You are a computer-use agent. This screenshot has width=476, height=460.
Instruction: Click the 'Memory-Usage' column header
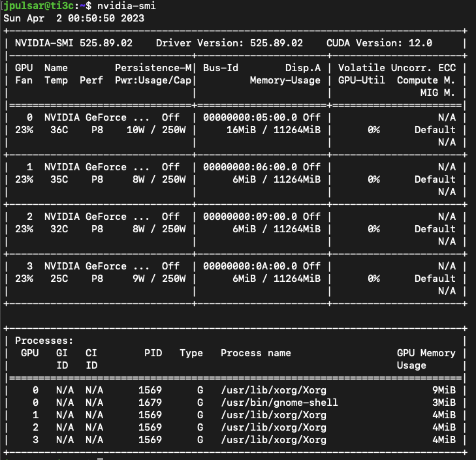coord(285,80)
